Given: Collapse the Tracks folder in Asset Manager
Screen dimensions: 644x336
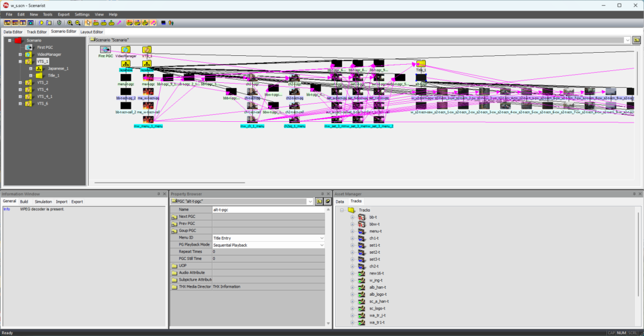Looking at the screenshot, I should (x=341, y=210).
